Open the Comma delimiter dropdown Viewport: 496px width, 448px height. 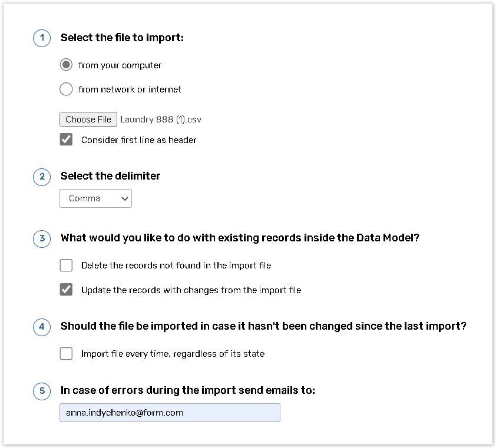point(95,198)
